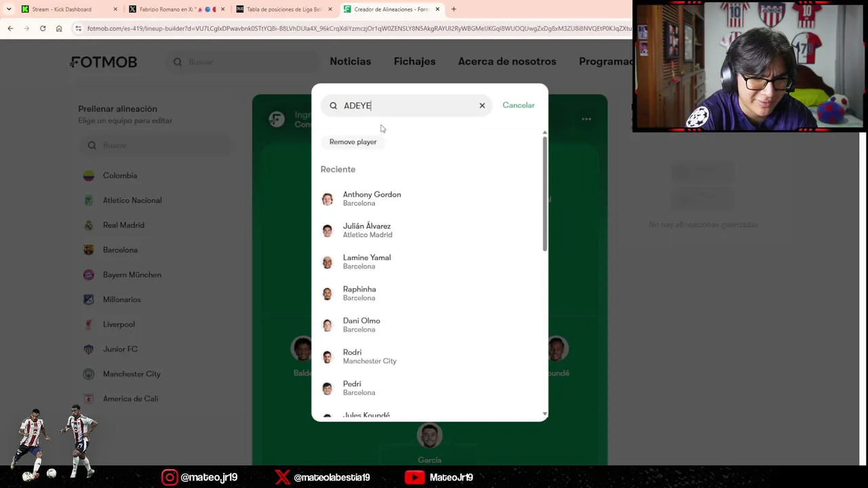Select the Real Madrid crest
This screenshot has height=488, width=868.
[x=88, y=225]
